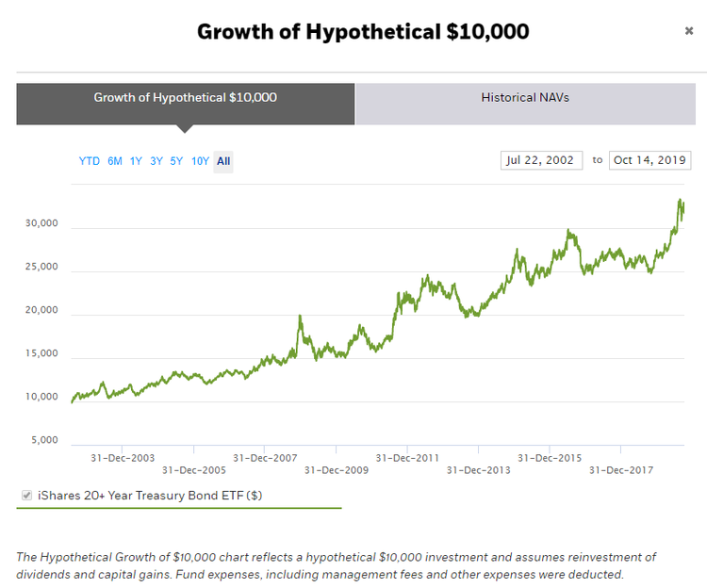Open the end date field Oct 14, 2019
This screenshot has width=707, height=588.
(x=649, y=160)
